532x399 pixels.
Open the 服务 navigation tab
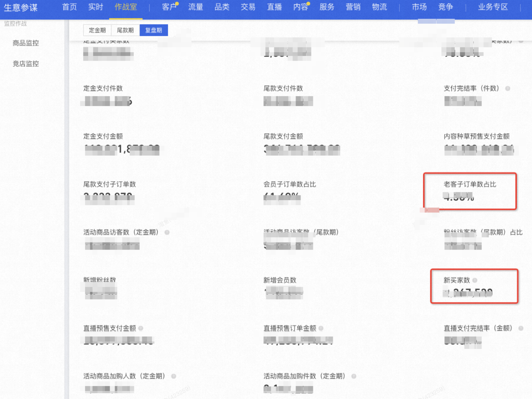coord(327,7)
